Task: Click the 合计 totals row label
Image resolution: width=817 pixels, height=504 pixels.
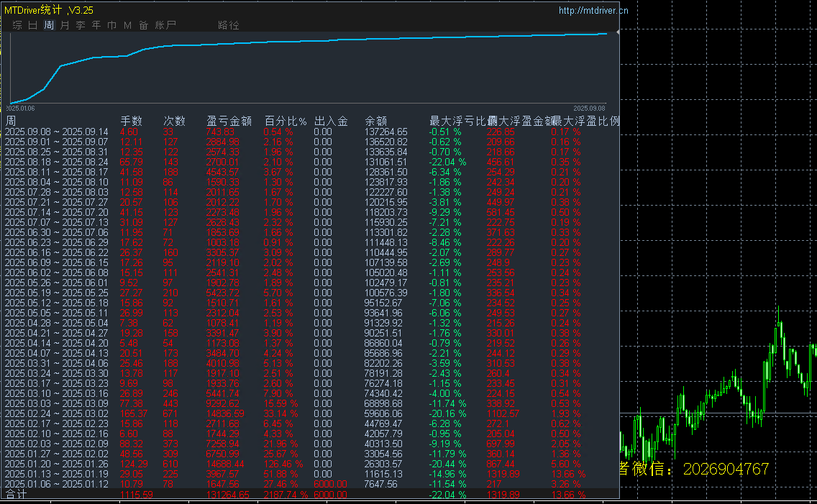Action: 16,495
